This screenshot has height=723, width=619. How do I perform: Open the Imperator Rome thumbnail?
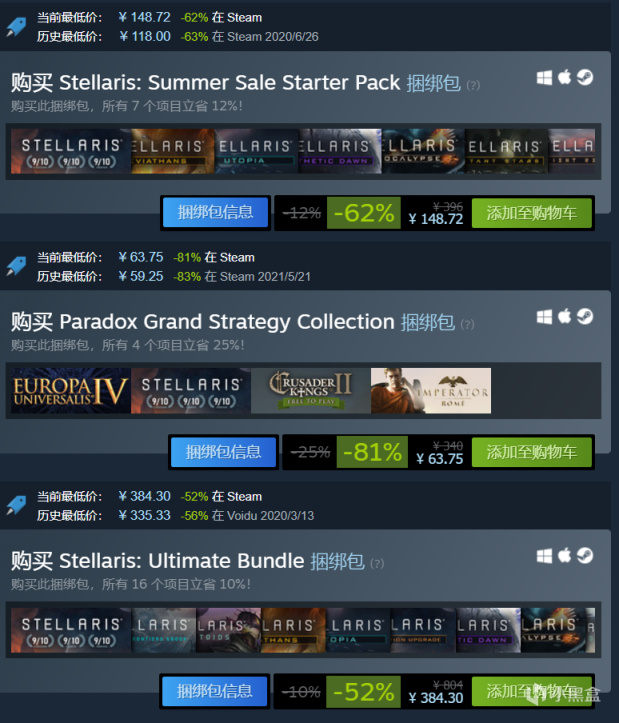pos(431,391)
